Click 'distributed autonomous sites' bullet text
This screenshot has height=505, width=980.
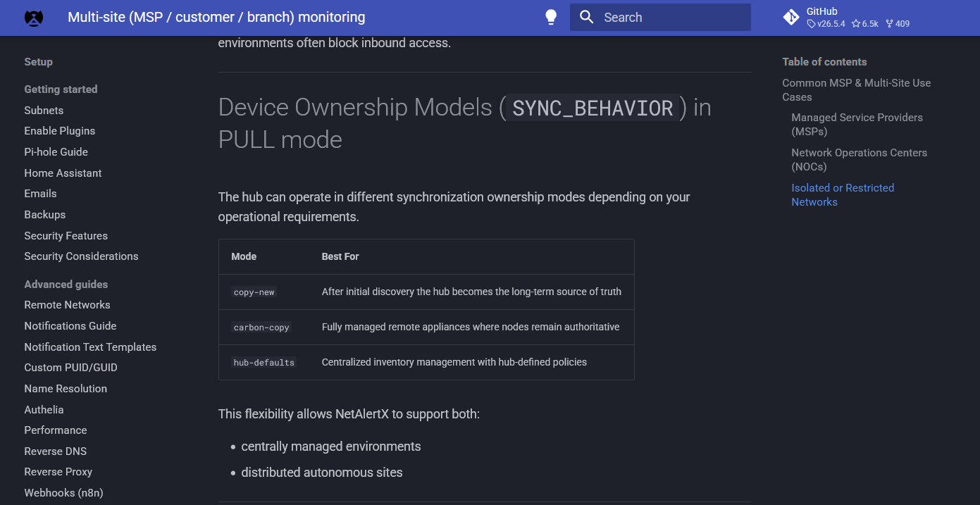click(x=322, y=473)
